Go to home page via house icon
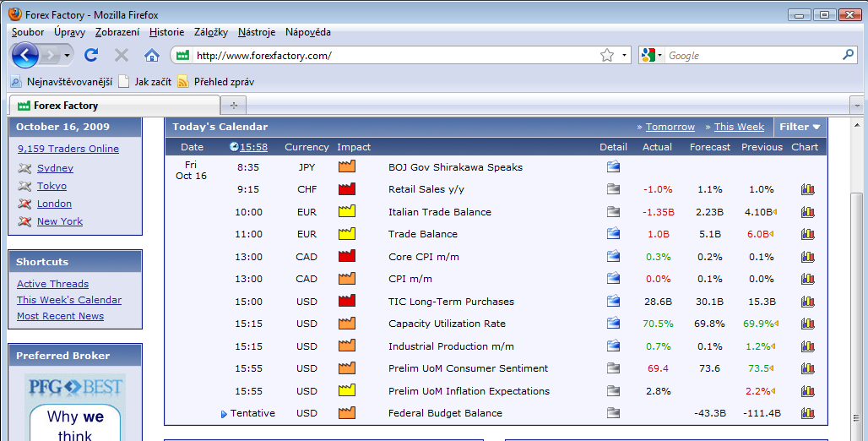This screenshot has height=441, width=868. [x=152, y=55]
